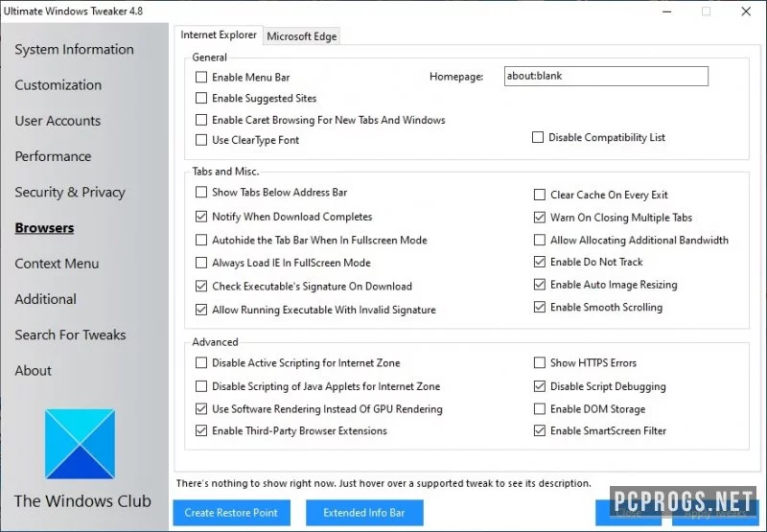Open User Accounts section
Screen dimensions: 767x532
pos(58,120)
